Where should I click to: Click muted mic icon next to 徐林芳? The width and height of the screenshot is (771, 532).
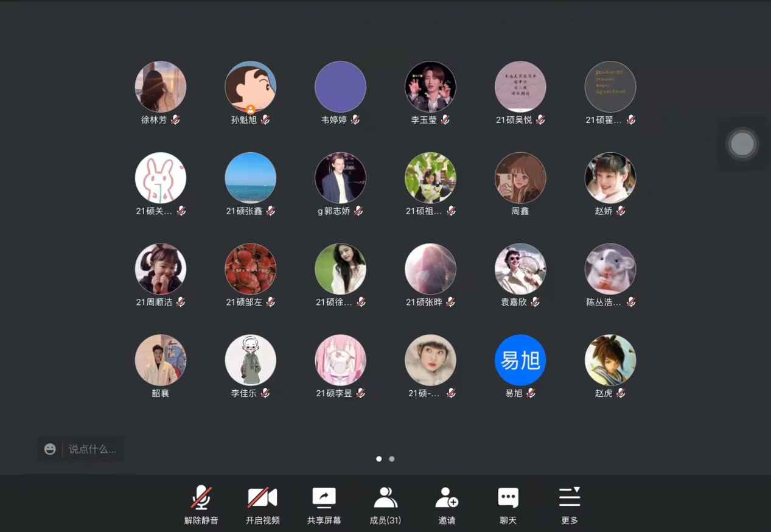(x=175, y=120)
